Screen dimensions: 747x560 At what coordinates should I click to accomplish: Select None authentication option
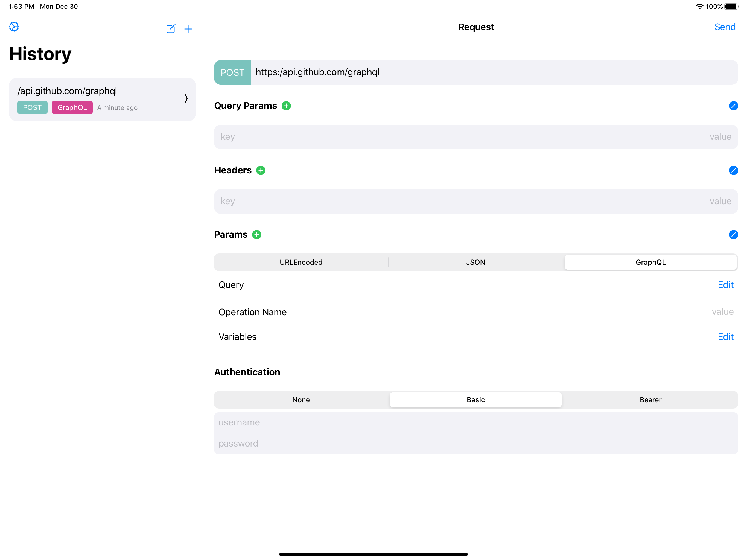click(301, 399)
